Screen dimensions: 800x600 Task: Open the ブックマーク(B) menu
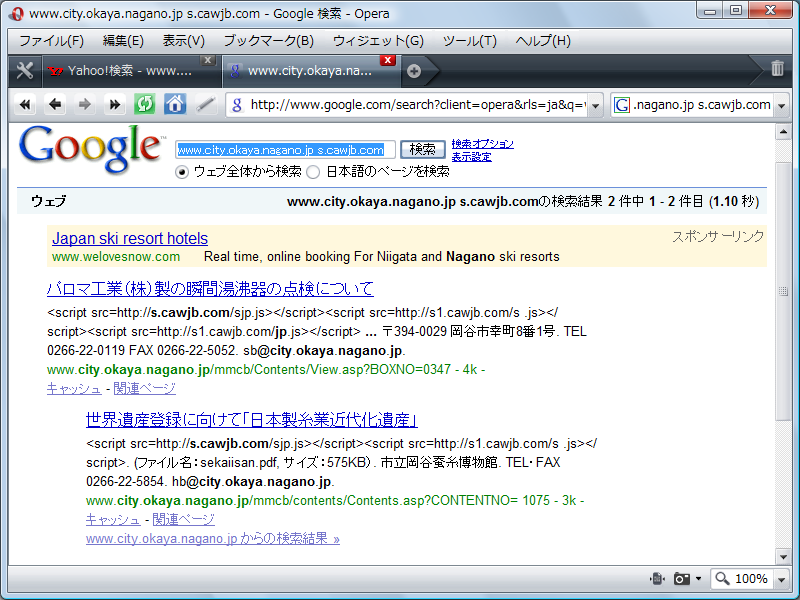tap(269, 41)
